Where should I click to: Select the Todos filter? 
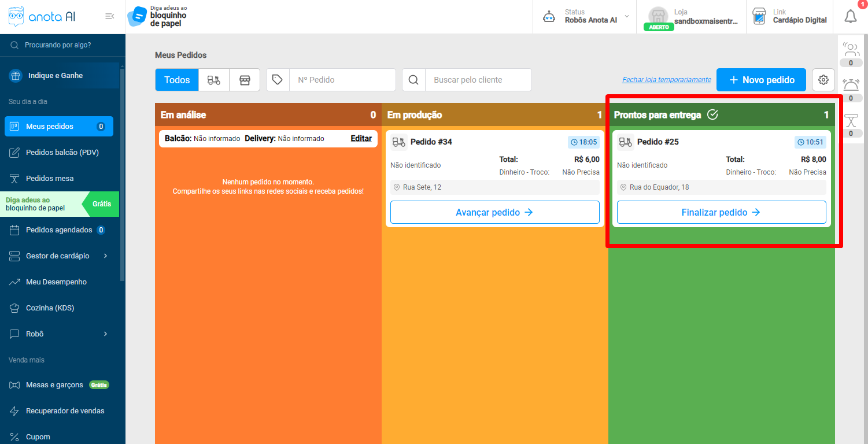[x=177, y=80]
